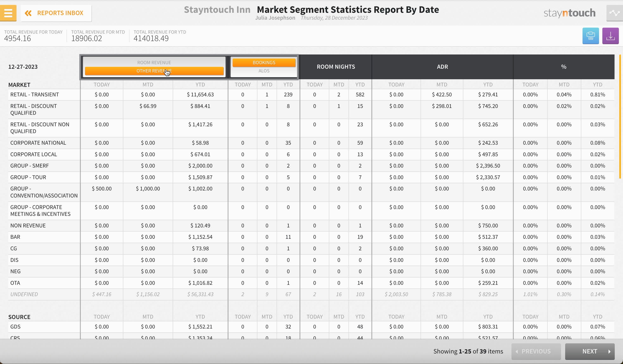The width and height of the screenshot is (623, 364).
Task: Go back to Reports Inbox
Action: [56, 13]
